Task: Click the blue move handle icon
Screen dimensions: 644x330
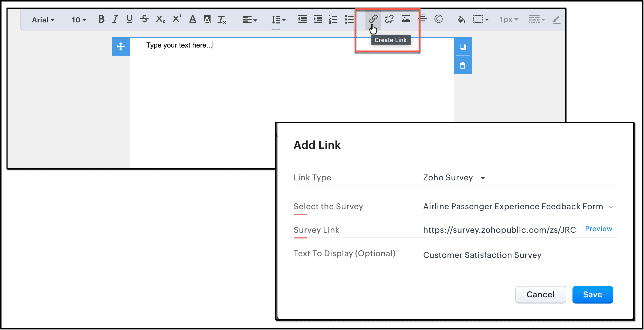Action: click(121, 46)
